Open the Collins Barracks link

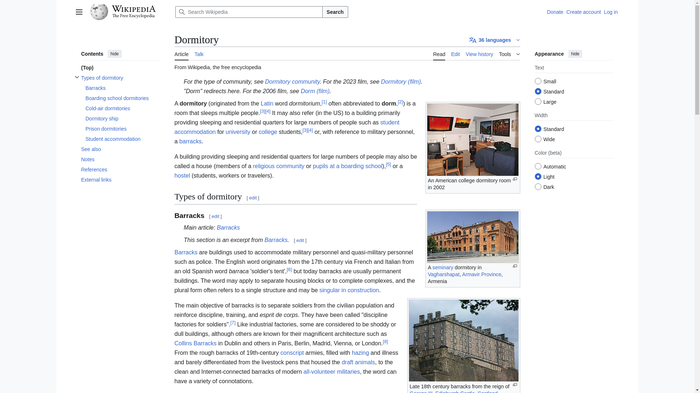click(x=195, y=343)
